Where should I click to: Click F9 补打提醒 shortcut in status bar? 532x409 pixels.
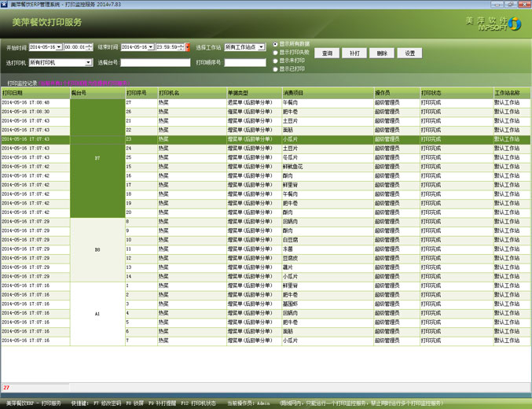coord(162,403)
